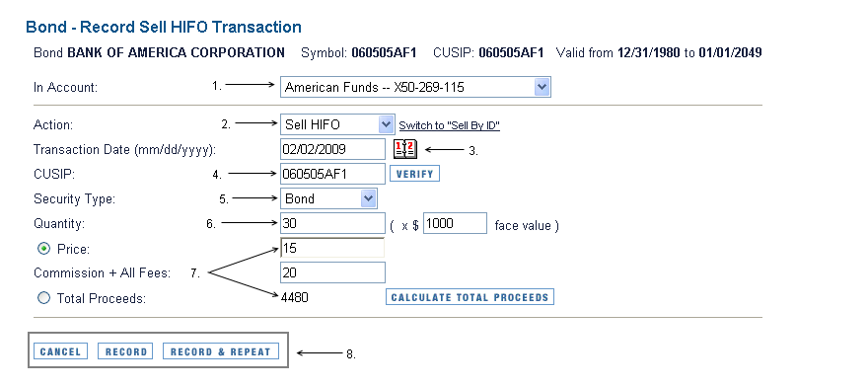Click the RECORD button

coord(125,351)
